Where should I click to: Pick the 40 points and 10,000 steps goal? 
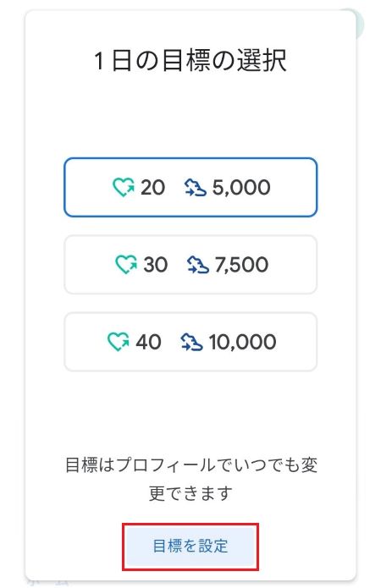(190, 342)
